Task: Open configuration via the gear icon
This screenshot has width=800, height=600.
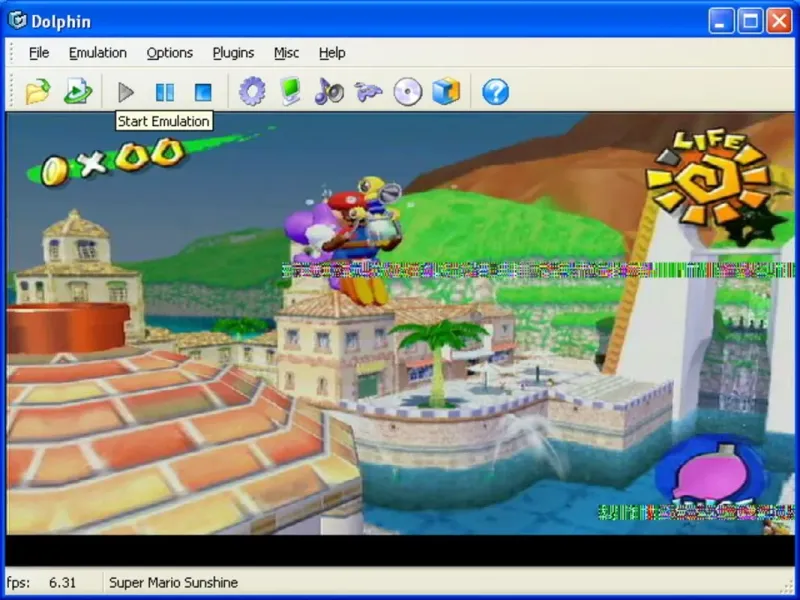Action: coord(252,92)
